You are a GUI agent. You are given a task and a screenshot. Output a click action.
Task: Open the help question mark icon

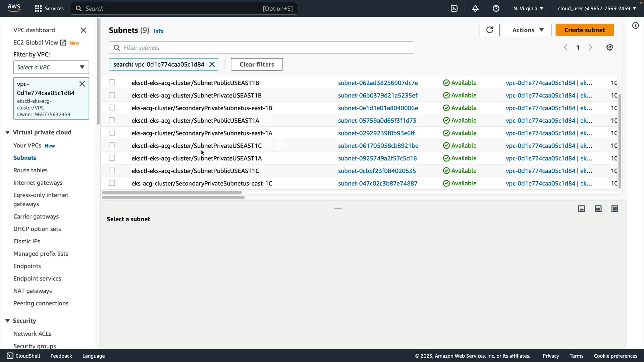(x=496, y=8)
